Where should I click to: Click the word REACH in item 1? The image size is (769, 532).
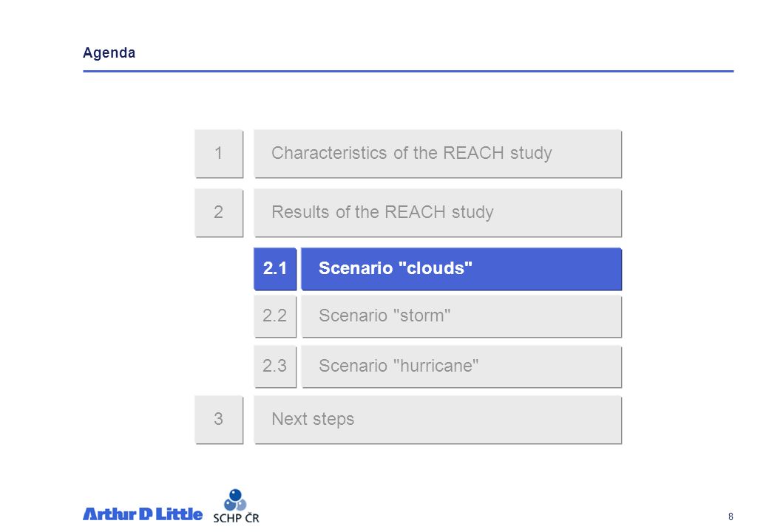(473, 153)
